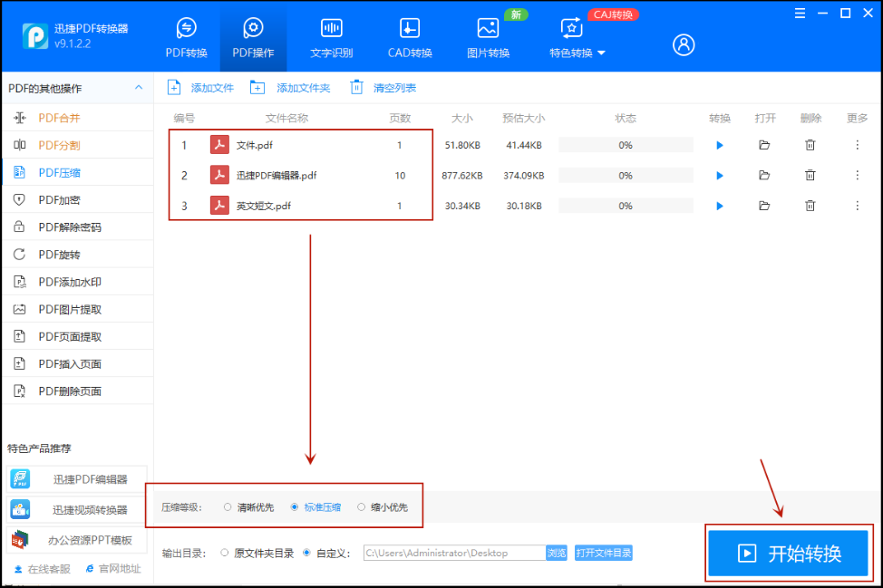Select PDF旋转 in sidebar
Viewport: 883px width, 588px height.
[x=78, y=255]
